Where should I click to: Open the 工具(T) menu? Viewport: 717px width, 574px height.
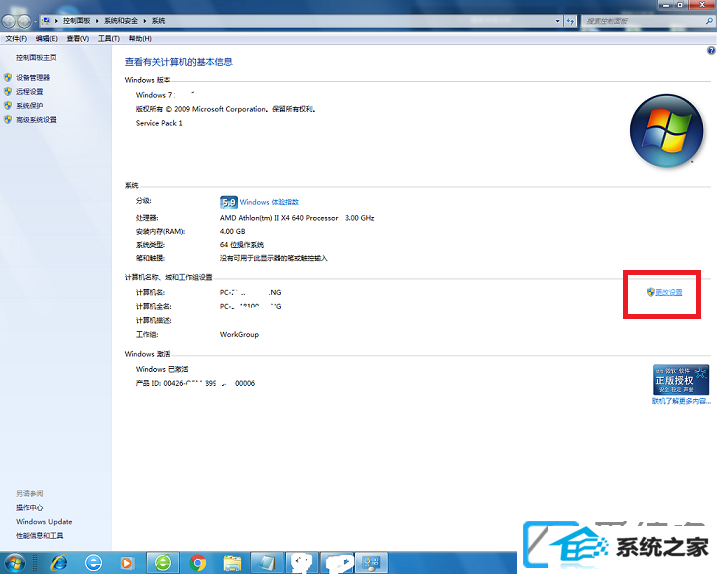[109, 38]
